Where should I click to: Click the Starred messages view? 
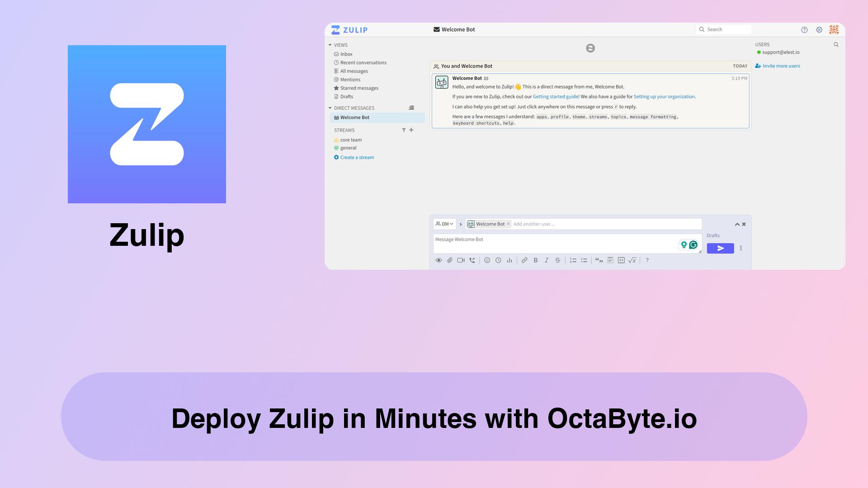pyautogui.click(x=359, y=88)
